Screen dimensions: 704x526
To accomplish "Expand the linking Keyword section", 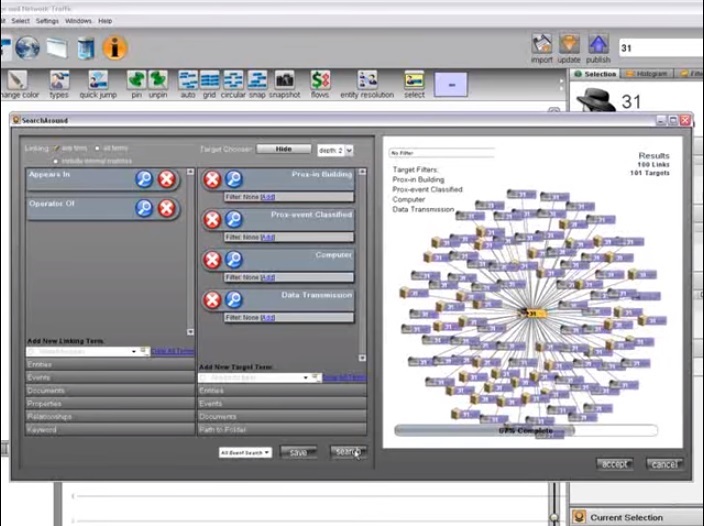I will [110, 430].
